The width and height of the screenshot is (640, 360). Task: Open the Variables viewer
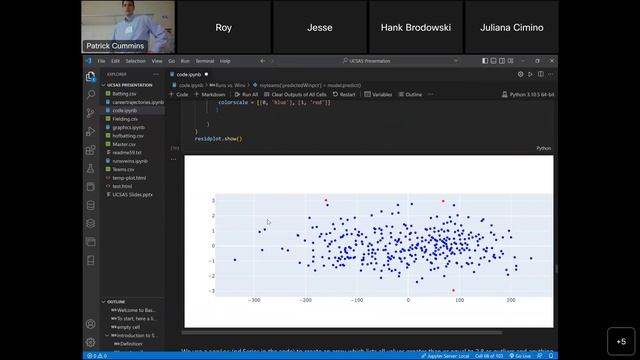(378, 94)
